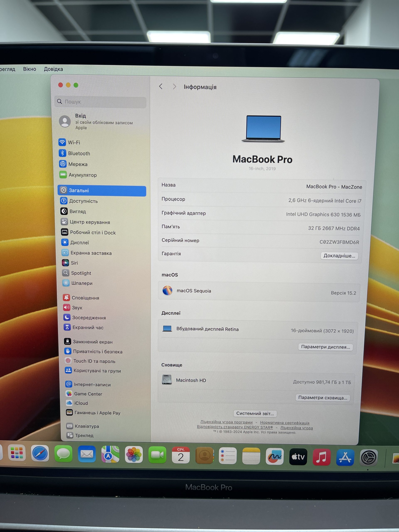This screenshot has width=399, height=532.
Task: Open Notes app in Dock
Action: pyautogui.click(x=251, y=456)
